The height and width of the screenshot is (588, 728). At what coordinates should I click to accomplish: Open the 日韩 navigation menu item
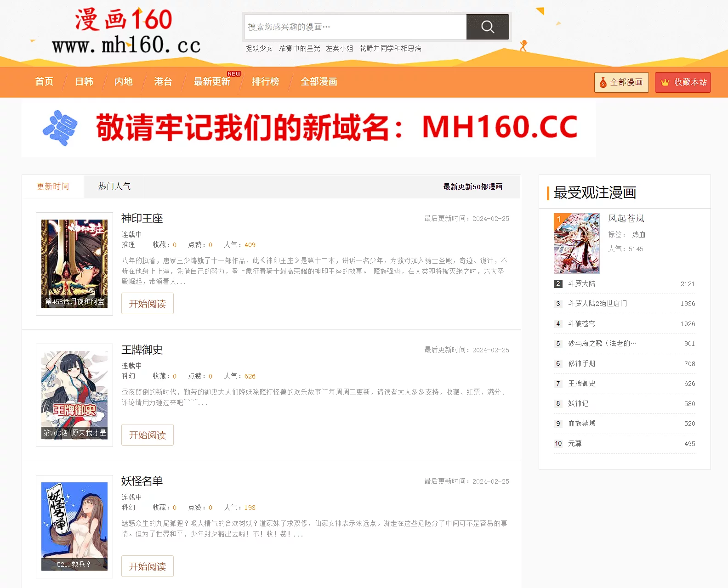coord(84,82)
